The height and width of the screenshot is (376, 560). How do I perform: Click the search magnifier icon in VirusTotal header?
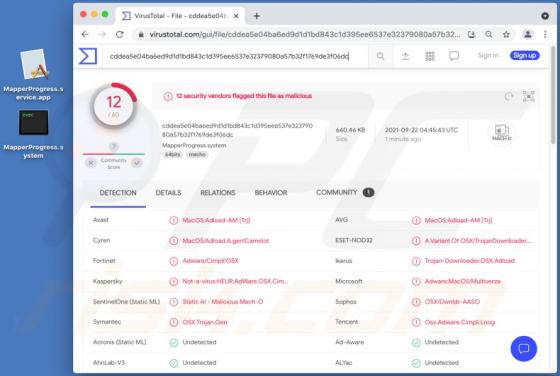pyautogui.click(x=380, y=56)
